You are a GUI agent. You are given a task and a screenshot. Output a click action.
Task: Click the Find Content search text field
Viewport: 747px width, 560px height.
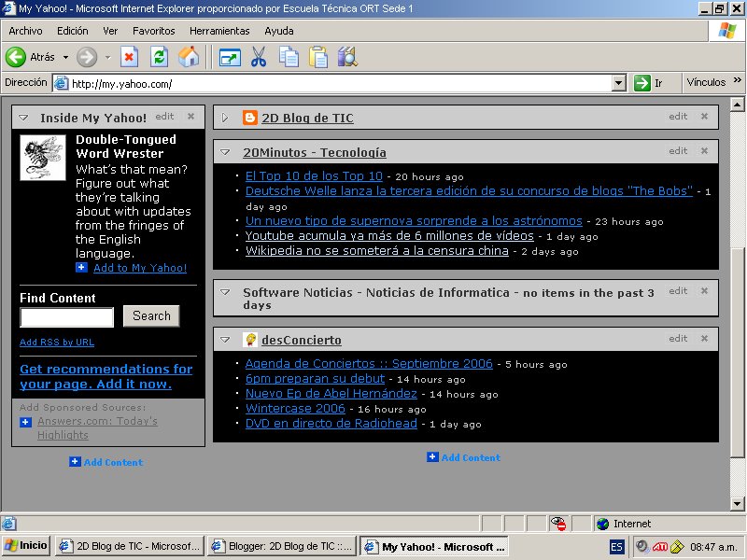click(66, 317)
